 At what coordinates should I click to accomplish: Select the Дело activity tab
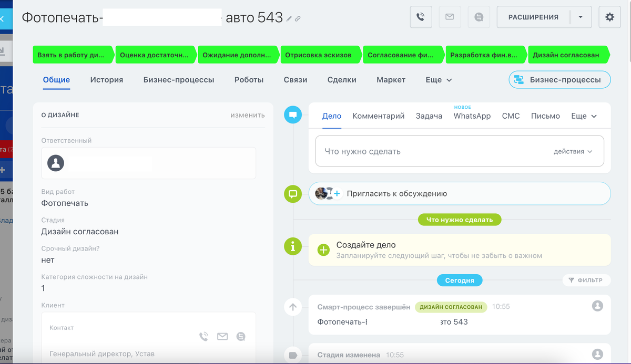332,116
